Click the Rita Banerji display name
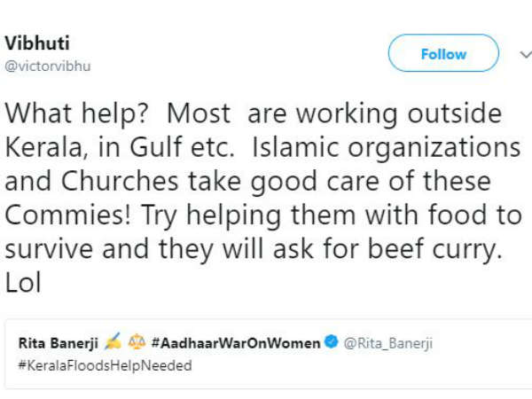This screenshot has height=399, width=532. pyautogui.click(x=59, y=343)
